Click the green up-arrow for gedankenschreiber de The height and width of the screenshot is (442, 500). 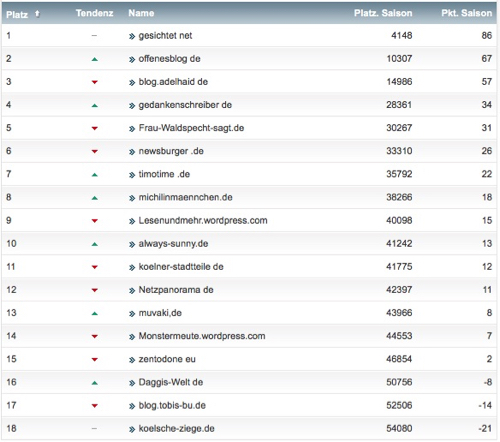point(95,106)
